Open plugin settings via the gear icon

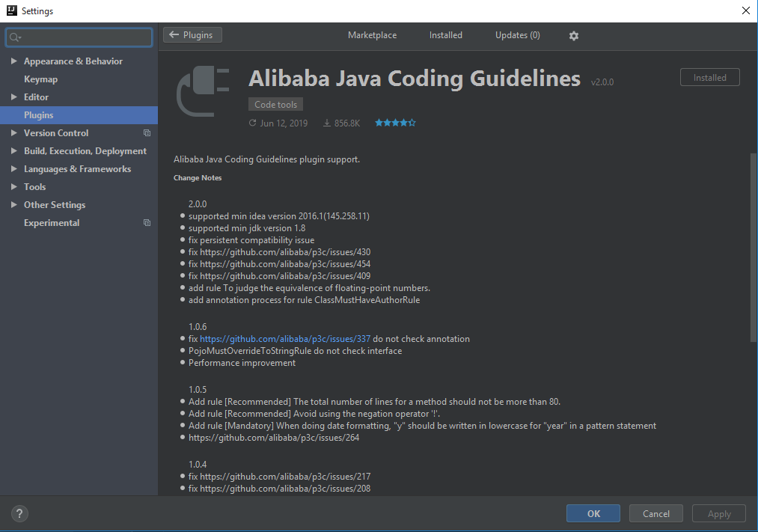point(573,35)
